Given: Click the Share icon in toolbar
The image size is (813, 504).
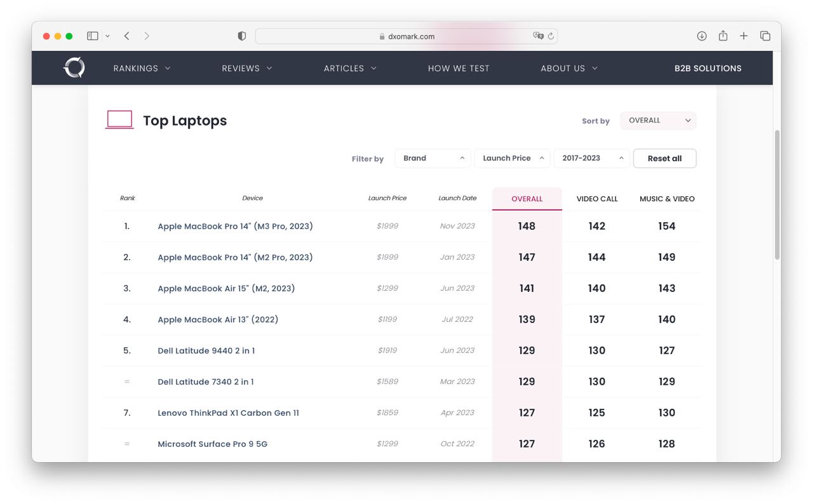Looking at the screenshot, I should (723, 36).
